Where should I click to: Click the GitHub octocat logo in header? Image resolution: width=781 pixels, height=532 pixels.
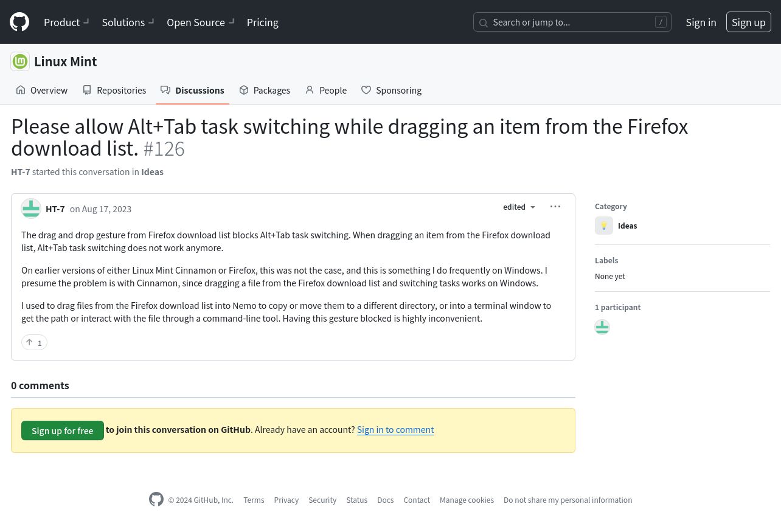pos(19,22)
